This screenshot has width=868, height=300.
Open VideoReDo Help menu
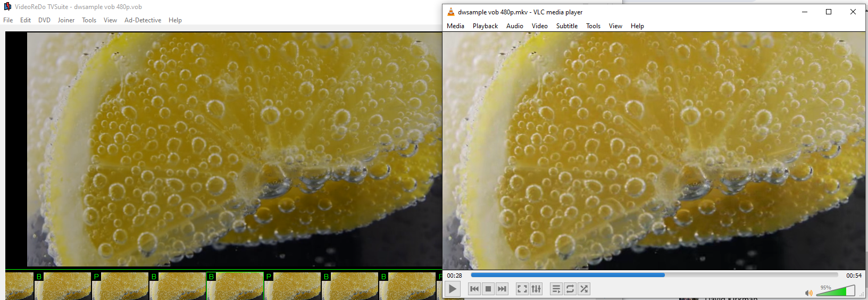tap(175, 20)
